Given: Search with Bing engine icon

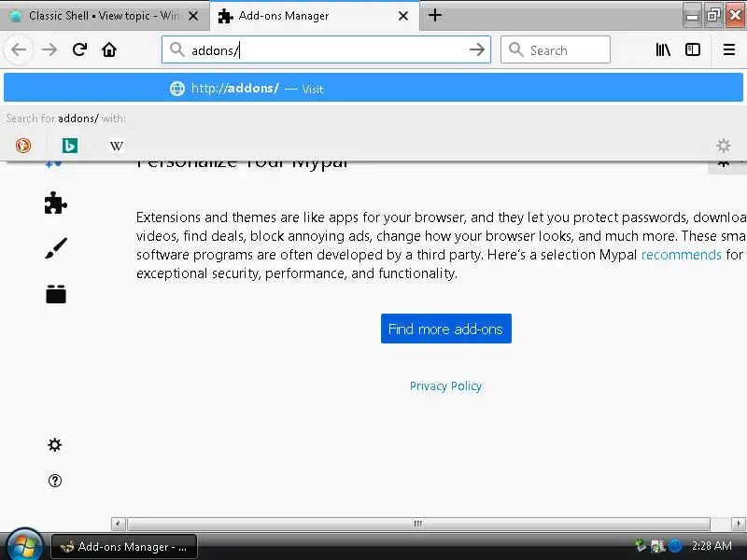Looking at the screenshot, I should pos(69,146).
